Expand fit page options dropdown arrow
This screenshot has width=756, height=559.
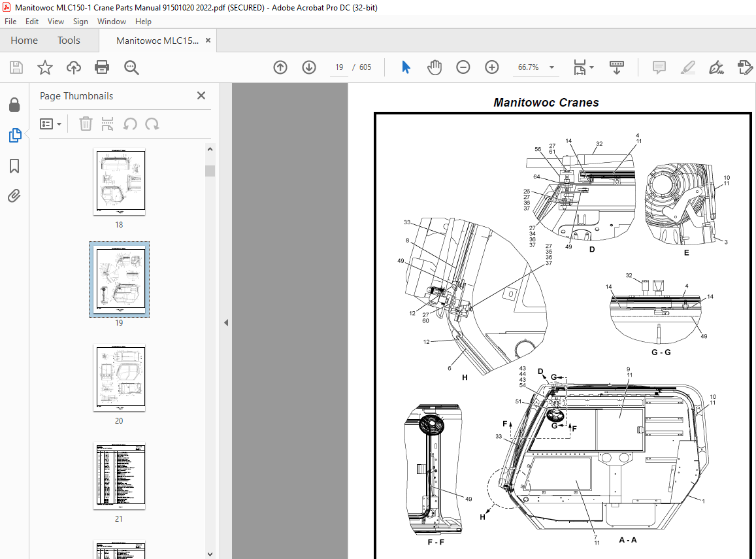point(592,67)
